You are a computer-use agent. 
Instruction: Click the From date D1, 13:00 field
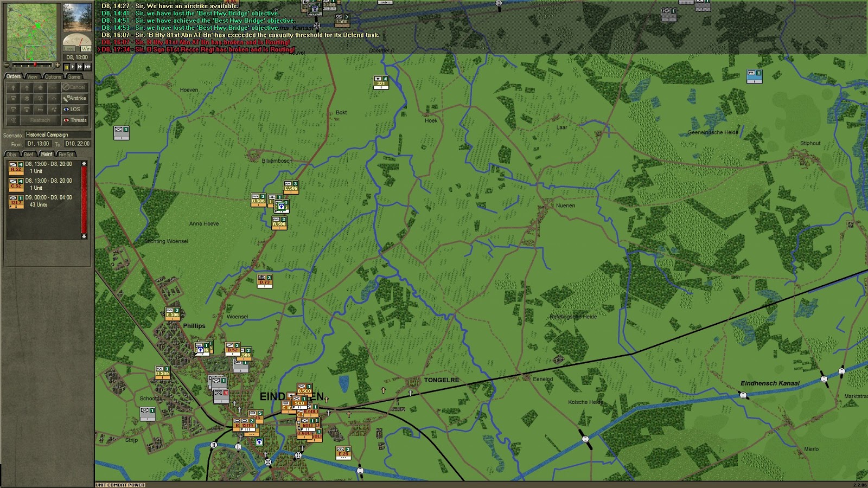(39, 144)
